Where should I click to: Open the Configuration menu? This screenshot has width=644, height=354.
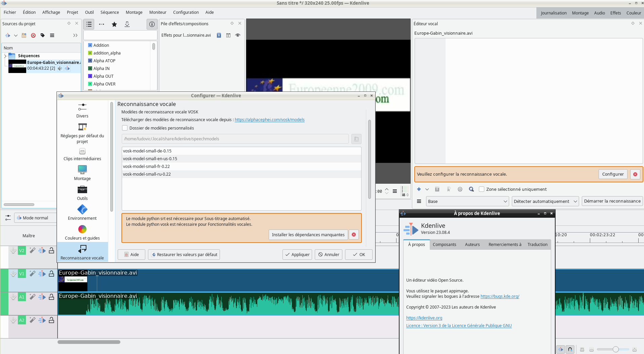click(x=186, y=12)
